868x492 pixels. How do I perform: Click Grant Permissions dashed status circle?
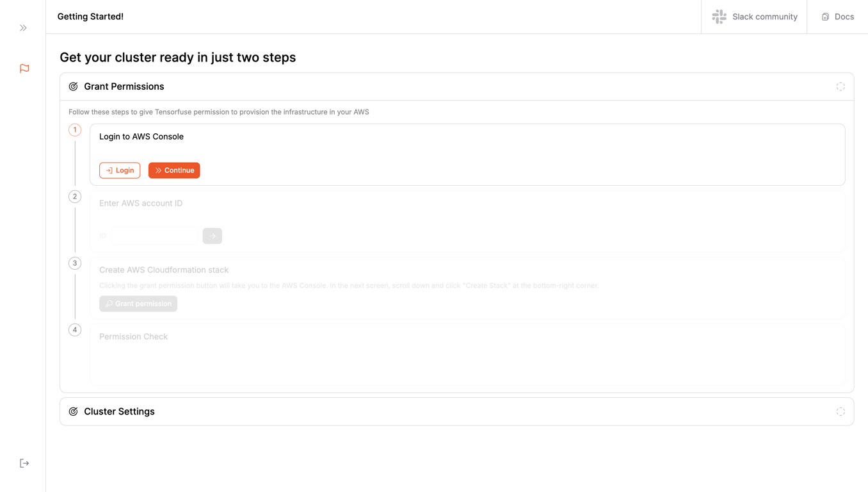[x=840, y=86]
